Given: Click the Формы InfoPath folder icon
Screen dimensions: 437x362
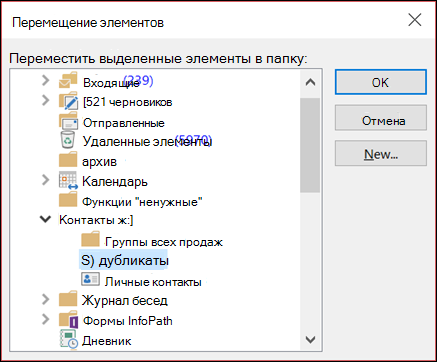Looking at the screenshot, I should [x=68, y=319].
